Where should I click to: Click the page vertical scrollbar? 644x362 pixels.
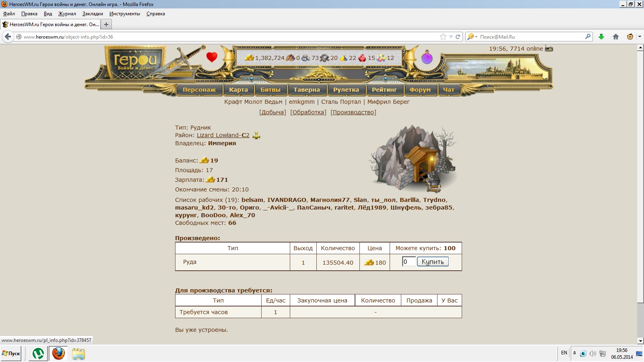tap(640, 194)
